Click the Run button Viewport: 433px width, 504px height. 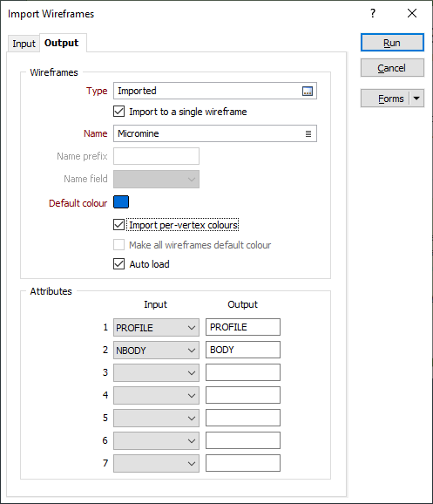(x=392, y=43)
